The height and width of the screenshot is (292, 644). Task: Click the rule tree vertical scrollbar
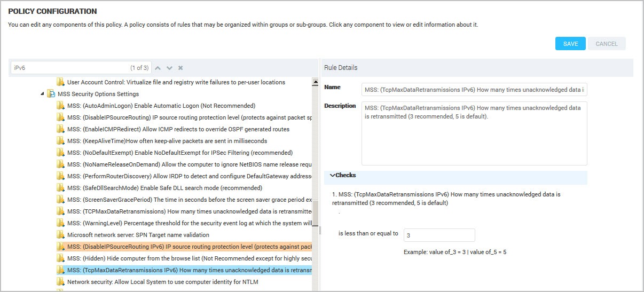pyautogui.click(x=315, y=214)
